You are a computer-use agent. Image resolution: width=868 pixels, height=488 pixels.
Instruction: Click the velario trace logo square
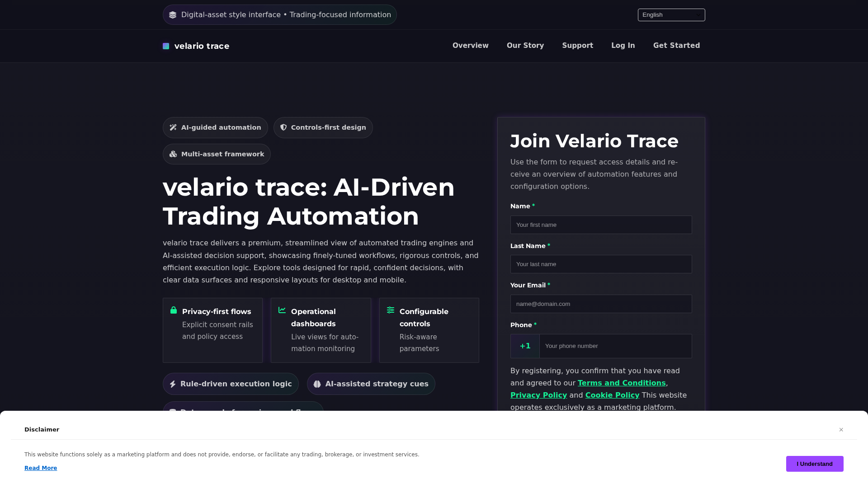pyautogui.click(x=166, y=46)
